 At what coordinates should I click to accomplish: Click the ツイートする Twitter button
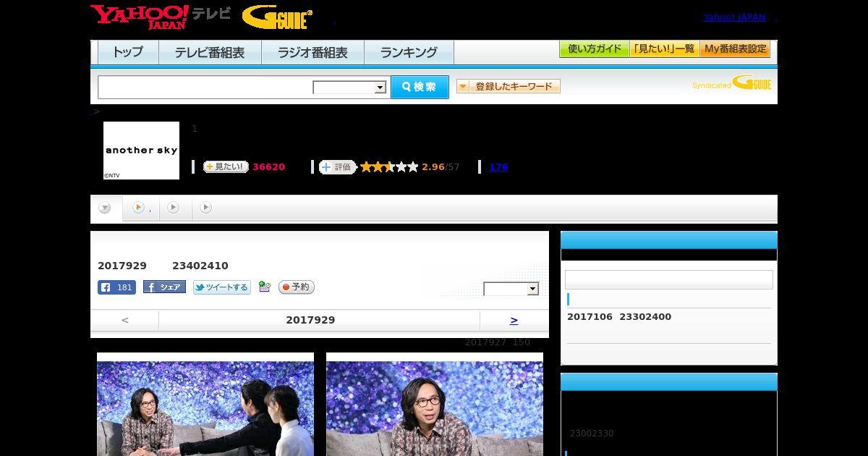click(x=222, y=287)
